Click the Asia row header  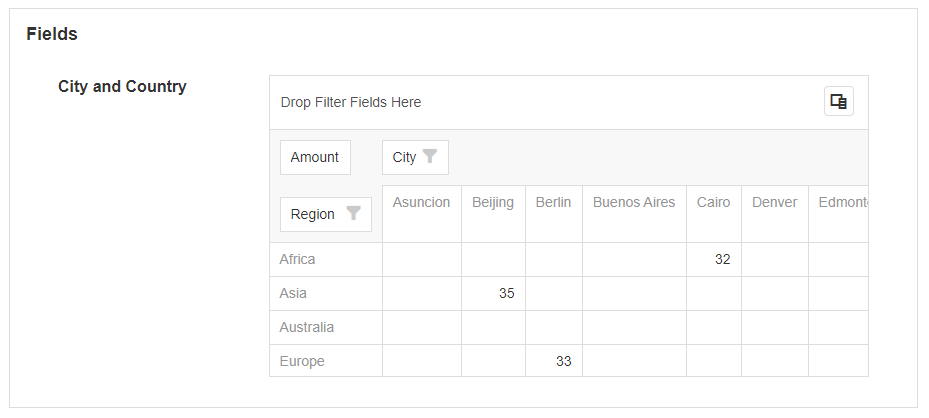293,293
